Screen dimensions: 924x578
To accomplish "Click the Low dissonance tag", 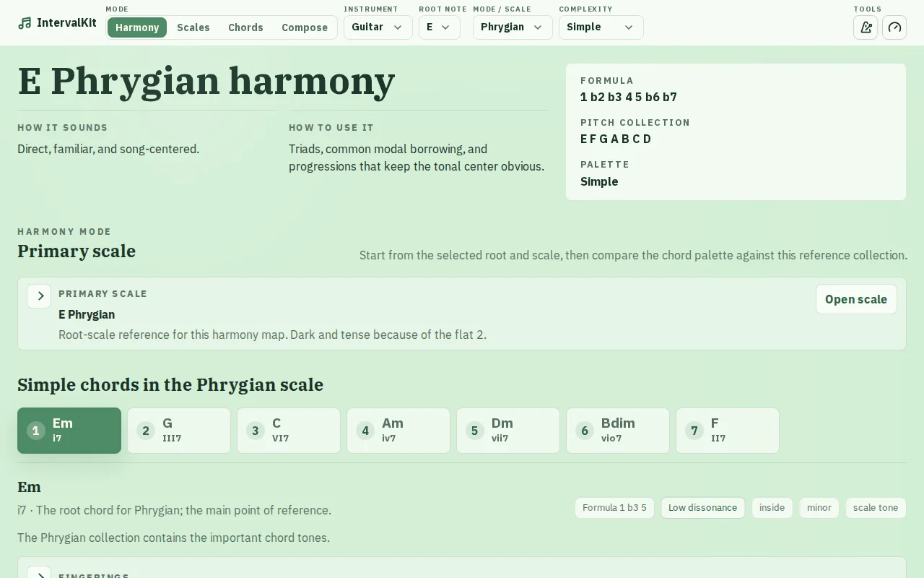I will click(x=702, y=508).
